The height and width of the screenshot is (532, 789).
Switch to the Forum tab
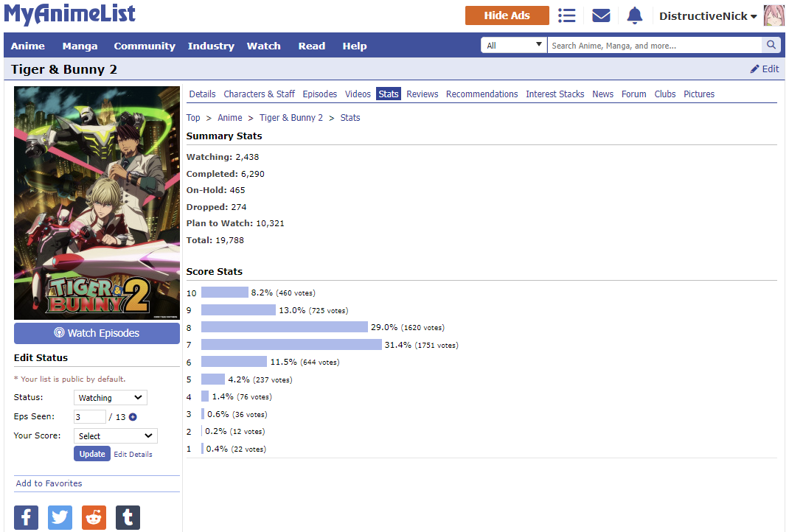pos(633,94)
